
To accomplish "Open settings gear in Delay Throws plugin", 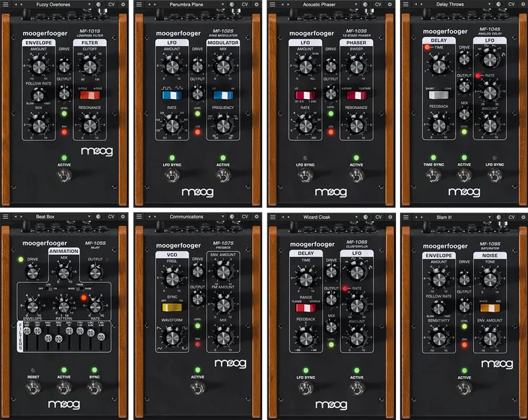I will (x=523, y=5).
